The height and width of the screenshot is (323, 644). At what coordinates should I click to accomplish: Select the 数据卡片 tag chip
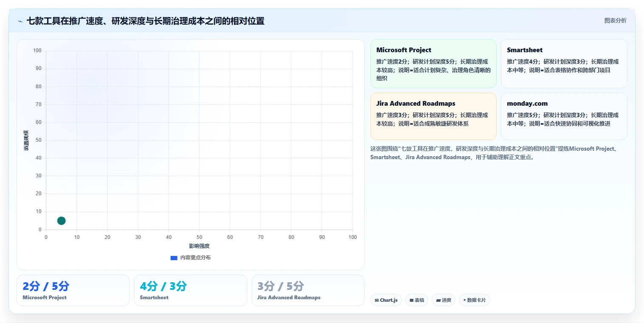click(475, 300)
